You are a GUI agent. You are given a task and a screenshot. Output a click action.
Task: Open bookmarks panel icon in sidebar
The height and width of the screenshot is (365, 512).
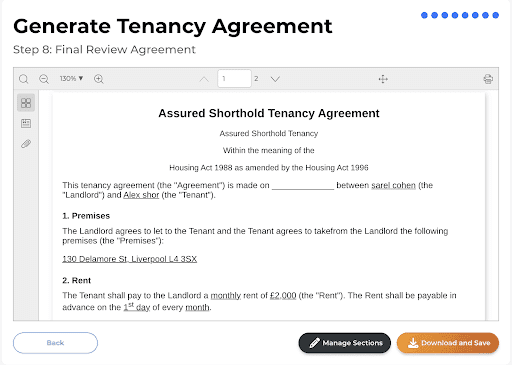(x=26, y=123)
